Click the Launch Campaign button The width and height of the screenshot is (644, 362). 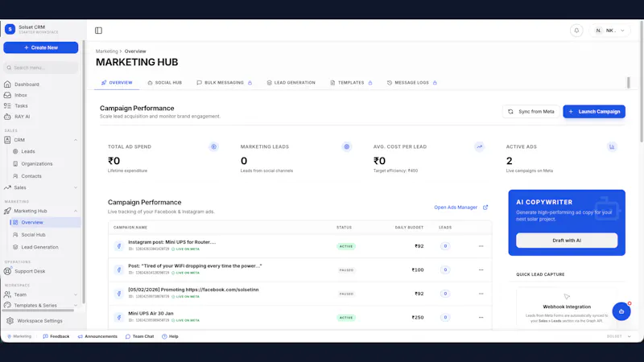594,112
